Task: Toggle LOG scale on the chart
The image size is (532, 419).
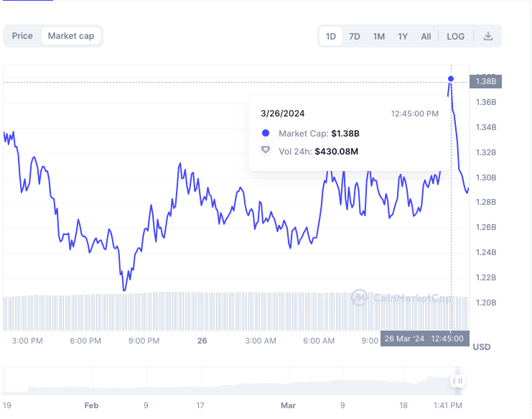Action: coord(455,37)
